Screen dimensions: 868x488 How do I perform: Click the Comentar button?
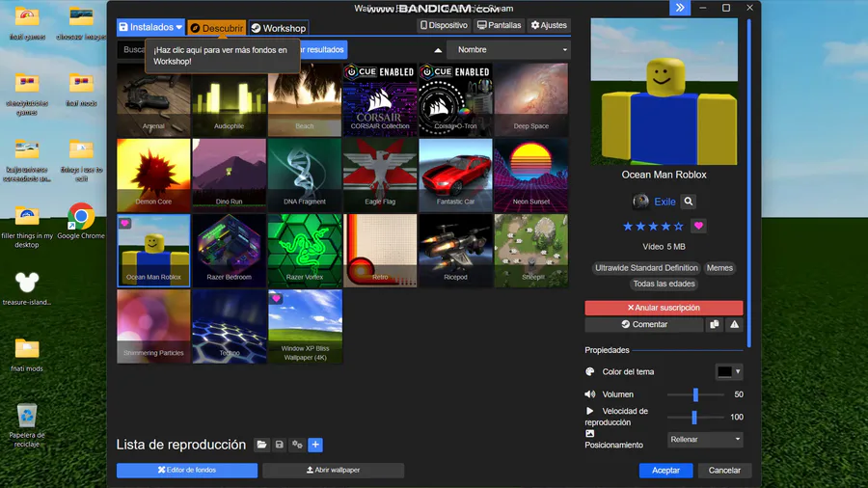click(644, 324)
